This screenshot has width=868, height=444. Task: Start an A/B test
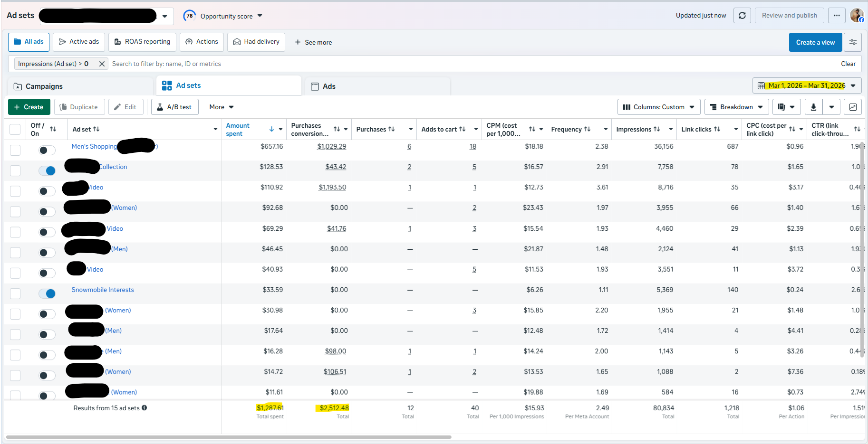[174, 107]
